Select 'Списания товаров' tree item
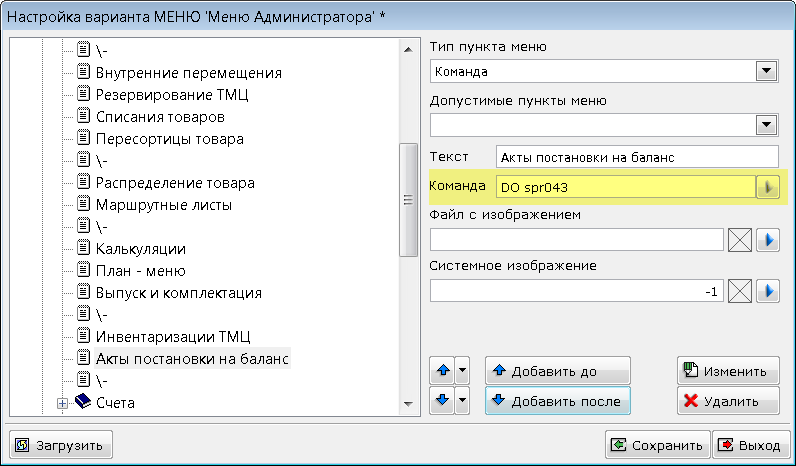 pos(160,117)
